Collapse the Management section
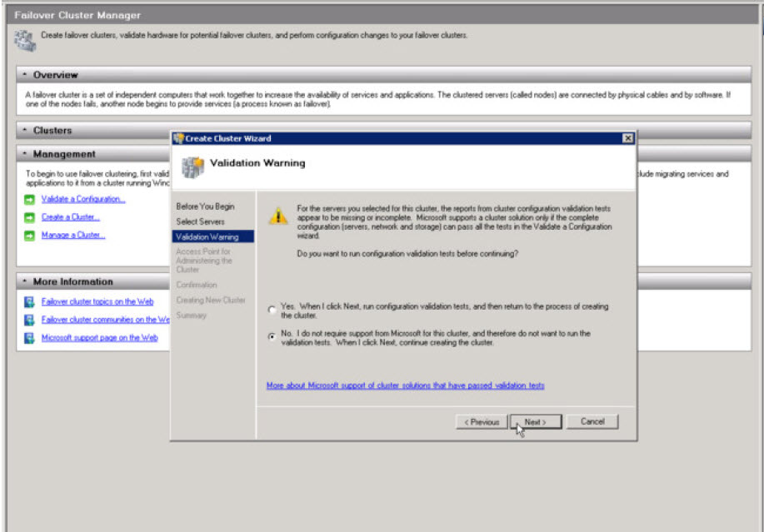This screenshot has width=764, height=532. point(24,154)
